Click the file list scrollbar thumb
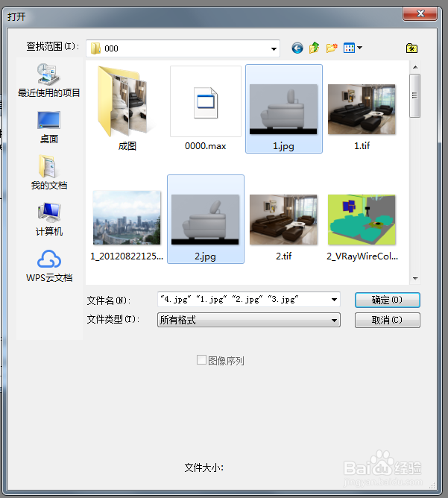 (x=415, y=95)
